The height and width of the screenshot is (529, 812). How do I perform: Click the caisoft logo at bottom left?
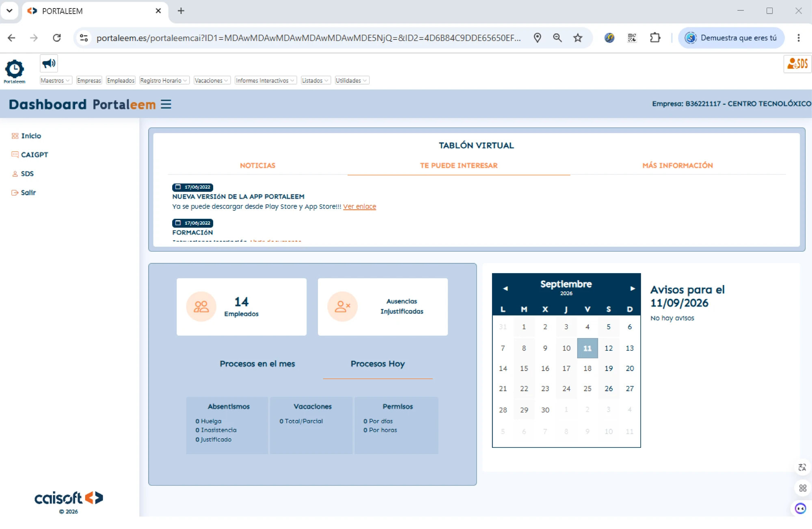pos(69,499)
